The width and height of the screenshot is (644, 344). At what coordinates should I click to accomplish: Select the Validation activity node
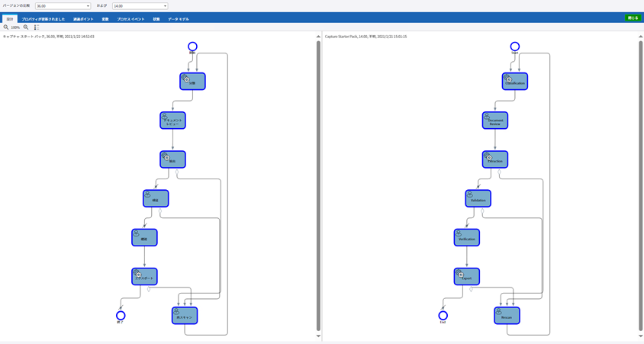[478, 198]
